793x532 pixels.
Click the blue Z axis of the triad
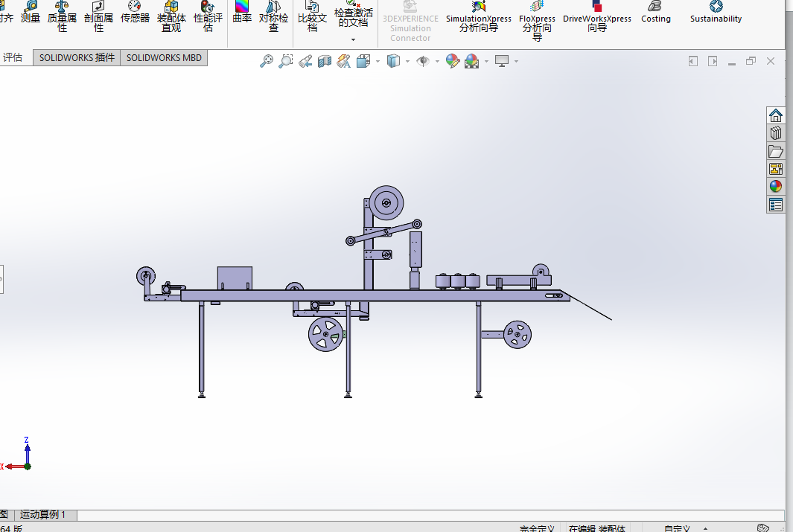point(28,453)
